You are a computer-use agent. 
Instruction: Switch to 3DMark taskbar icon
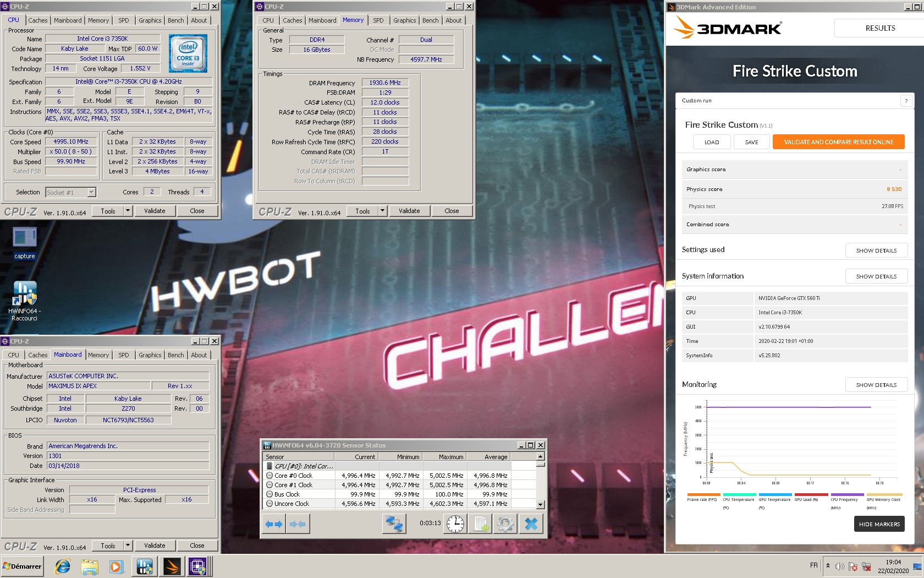click(171, 566)
